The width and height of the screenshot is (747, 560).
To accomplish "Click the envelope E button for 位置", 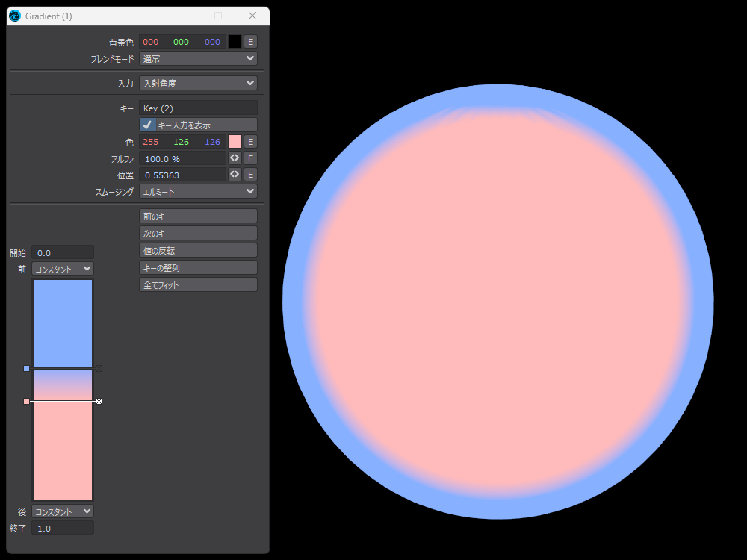I will pyautogui.click(x=251, y=175).
